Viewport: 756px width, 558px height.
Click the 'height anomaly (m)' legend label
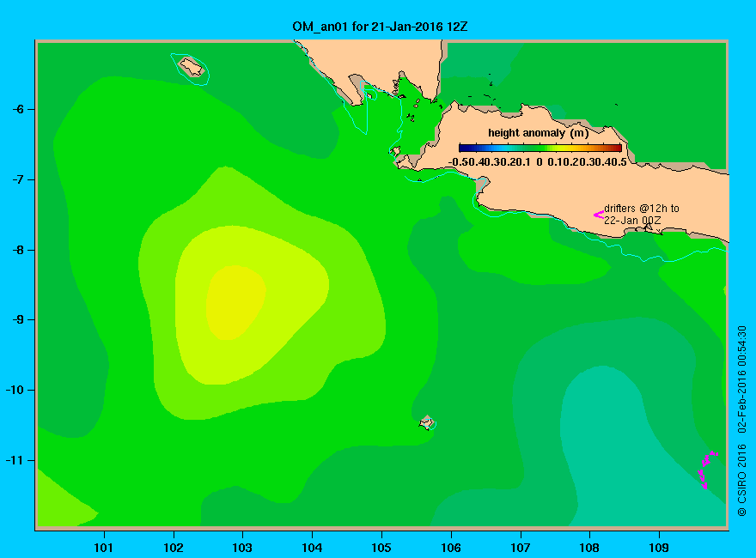[x=538, y=133]
